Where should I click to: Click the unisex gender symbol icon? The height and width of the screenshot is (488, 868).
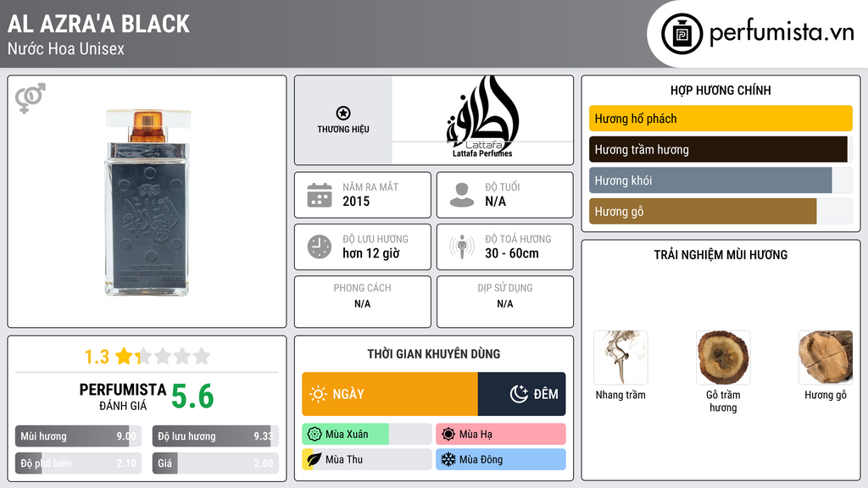[x=30, y=98]
